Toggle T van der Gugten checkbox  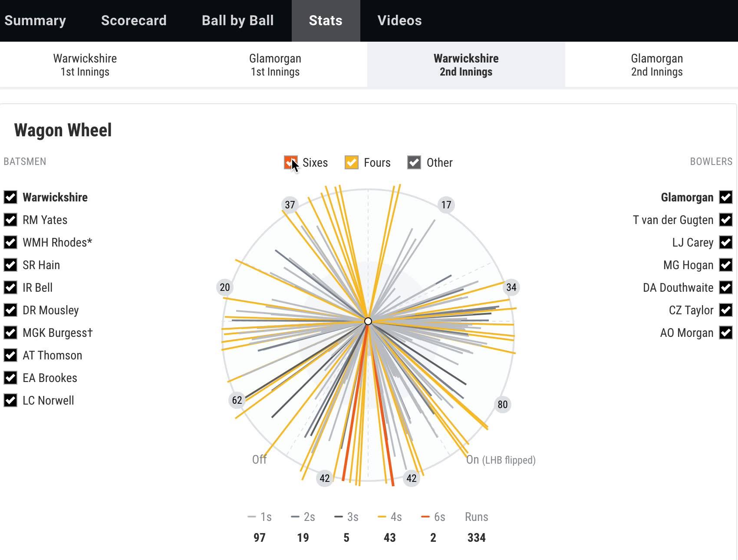(726, 220)
